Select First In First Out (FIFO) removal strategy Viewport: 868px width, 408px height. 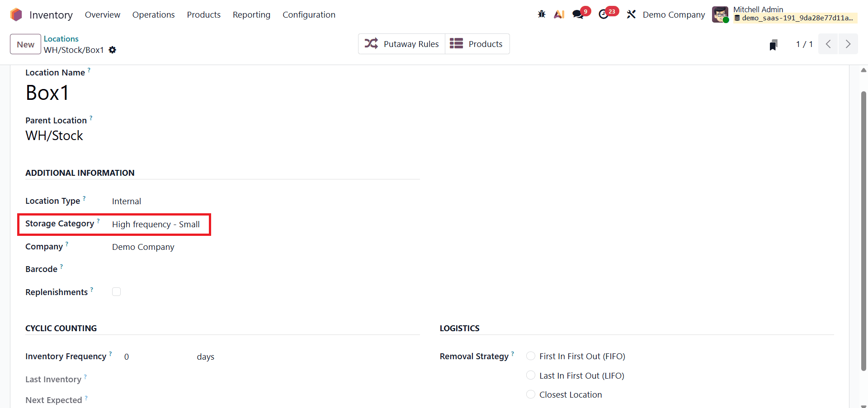coord(530,356)
